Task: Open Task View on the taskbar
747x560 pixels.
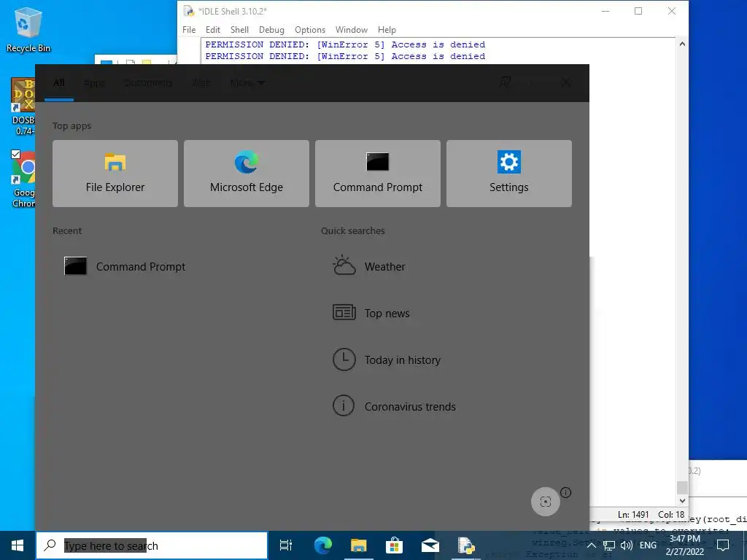Action: (285, 545)
